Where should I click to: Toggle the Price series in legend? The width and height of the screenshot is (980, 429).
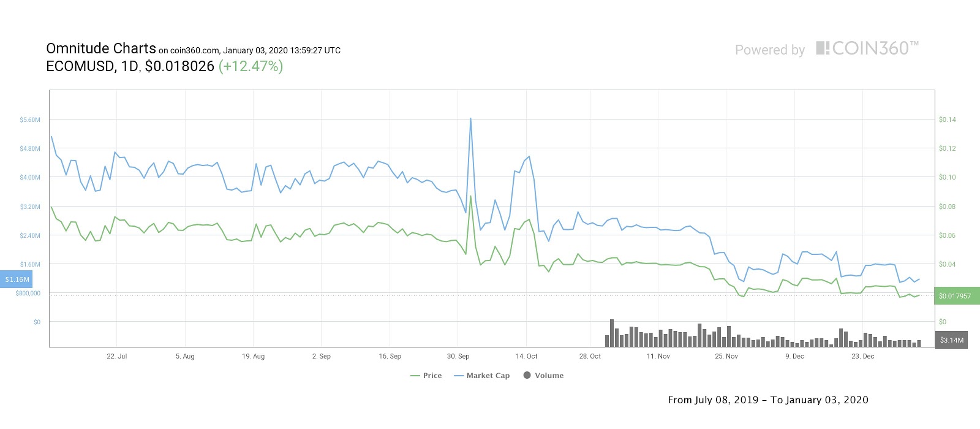pyautogui.click(x=426, y=376)
